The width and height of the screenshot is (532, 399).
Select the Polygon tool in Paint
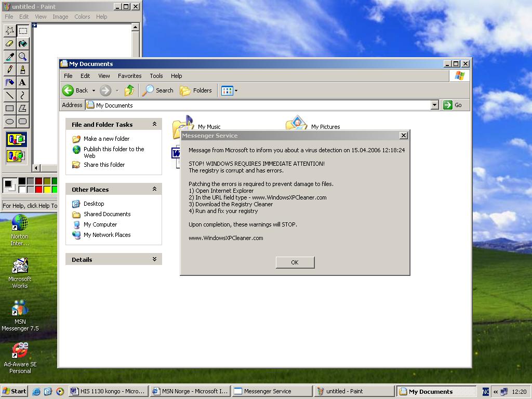23,108
